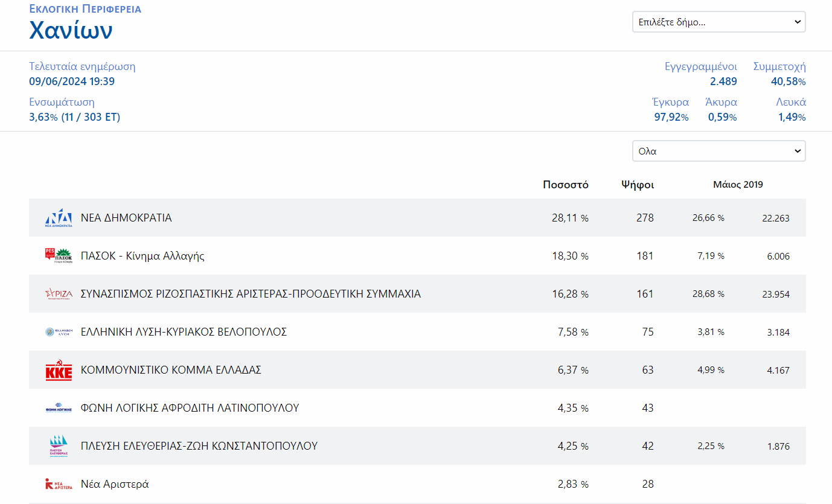The width and height of the screenshot is (832, 504).
Task: Click the 63 votes count
Action: coord(648,370)
